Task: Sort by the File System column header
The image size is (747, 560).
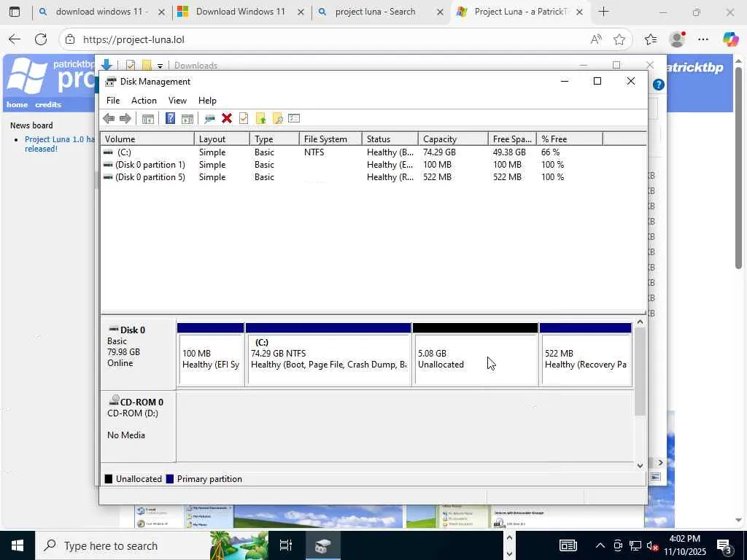Action: click(x=330, y=139)
